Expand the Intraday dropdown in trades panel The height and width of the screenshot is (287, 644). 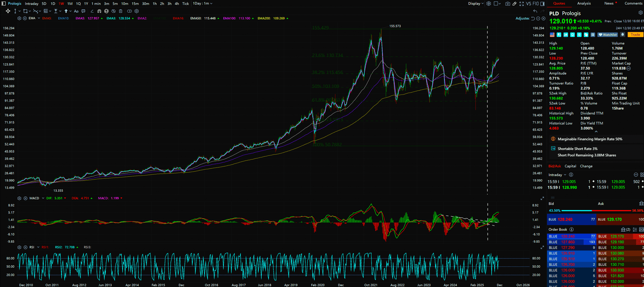[557, 175]
